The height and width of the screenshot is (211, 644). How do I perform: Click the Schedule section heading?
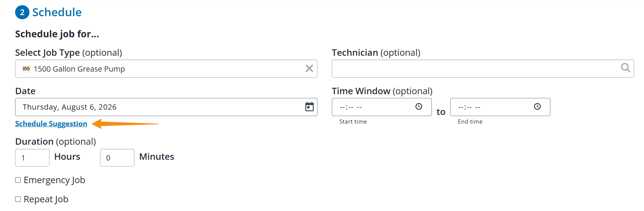(x=57, y=12)
